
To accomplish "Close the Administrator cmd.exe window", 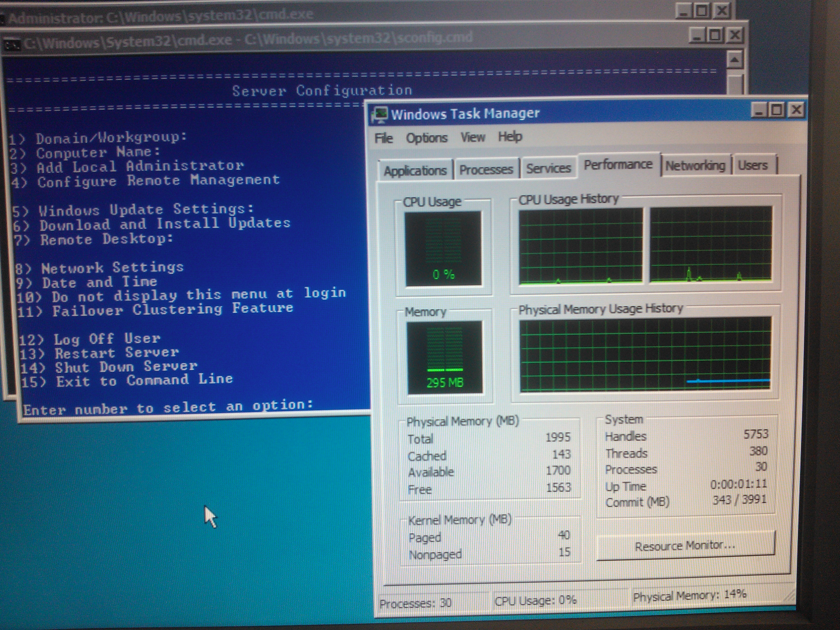I will click(722, 11).
